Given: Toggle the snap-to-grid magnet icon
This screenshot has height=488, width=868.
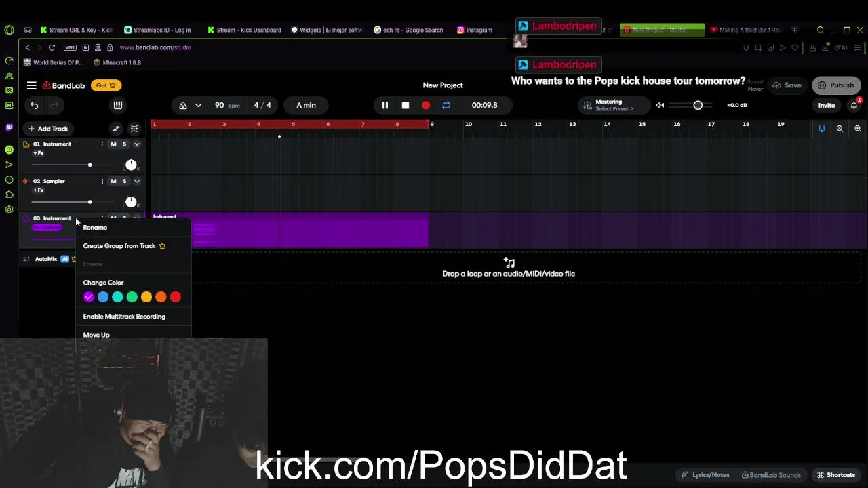Looking at the screenshot, I should [821, 129].
